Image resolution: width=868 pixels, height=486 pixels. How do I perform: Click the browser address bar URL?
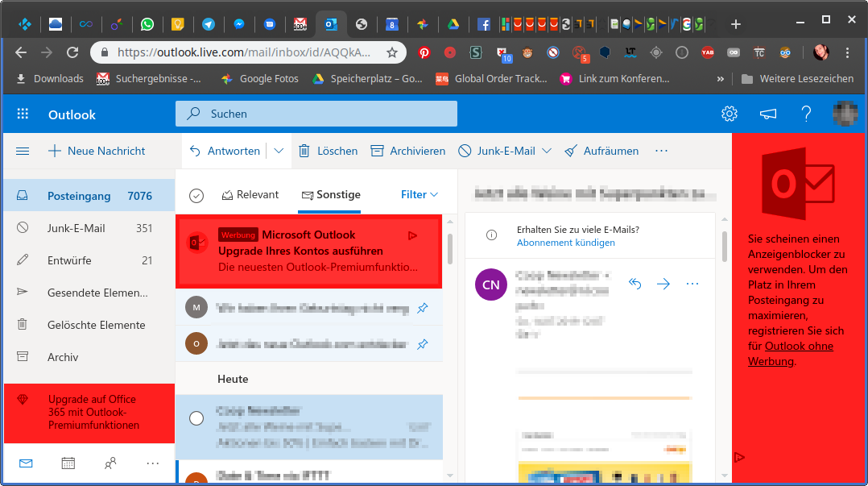tap(243, 52)
